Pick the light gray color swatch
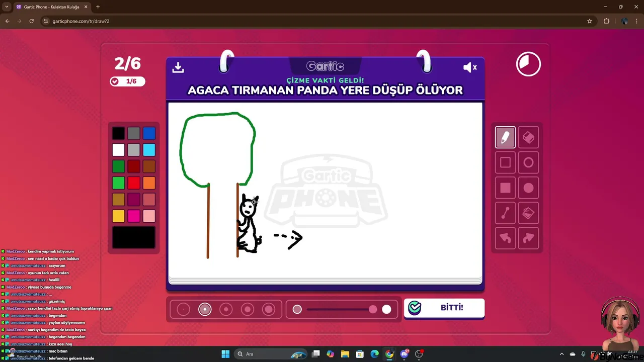The image size is (644, 362). click(x=133, y=150)
